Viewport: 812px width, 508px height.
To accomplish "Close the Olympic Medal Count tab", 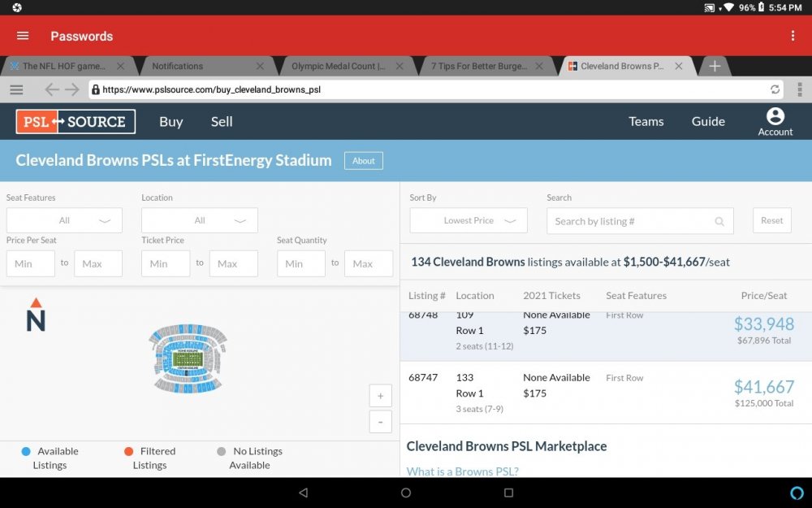I will click(400, 67).
